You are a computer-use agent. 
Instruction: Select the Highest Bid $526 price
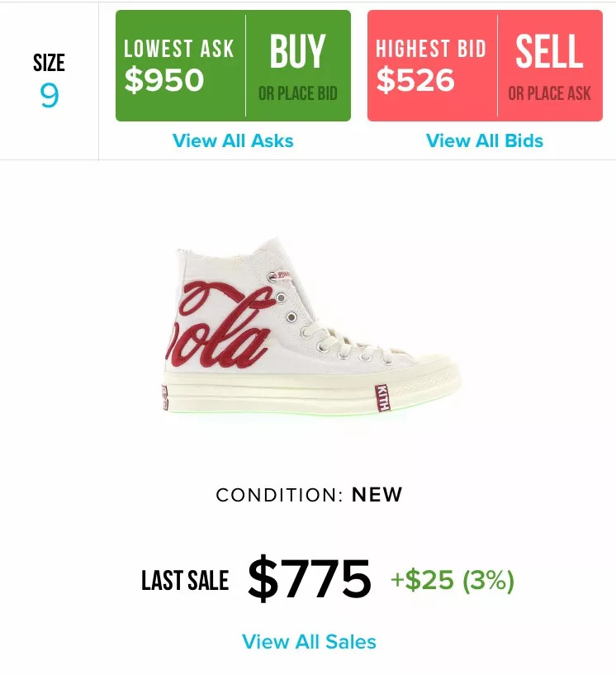[x=415, y=80]
